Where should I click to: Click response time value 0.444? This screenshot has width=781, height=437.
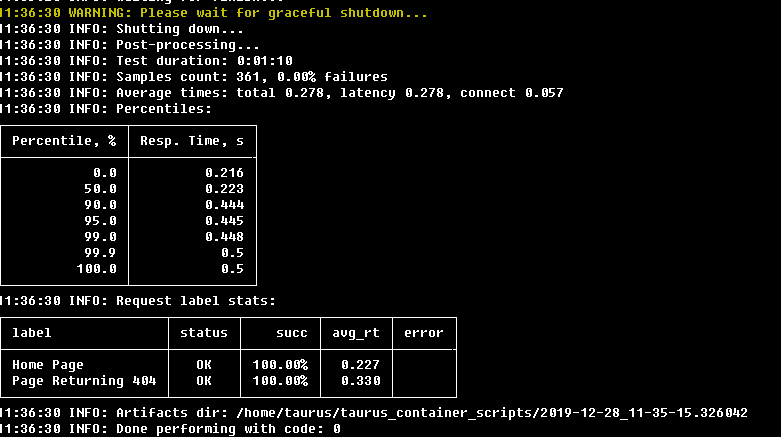pyautogui.click(x=225, y=205)
